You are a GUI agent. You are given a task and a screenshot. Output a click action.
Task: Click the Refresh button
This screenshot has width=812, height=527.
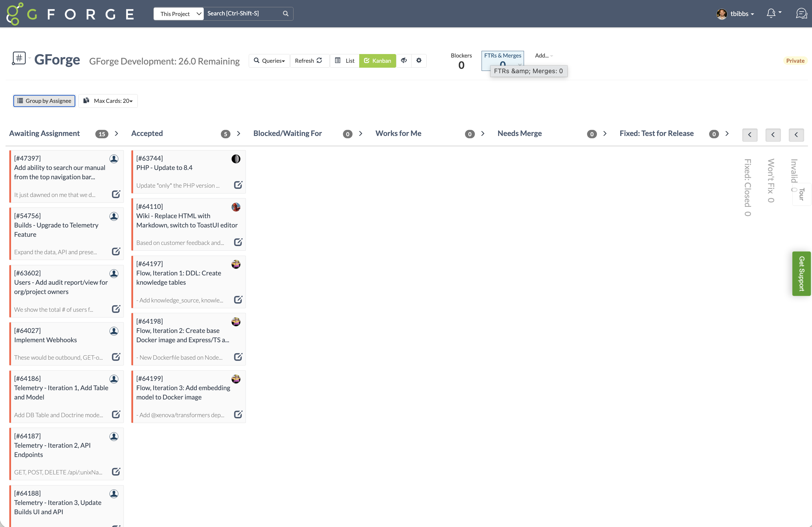(x=308, y=61)
